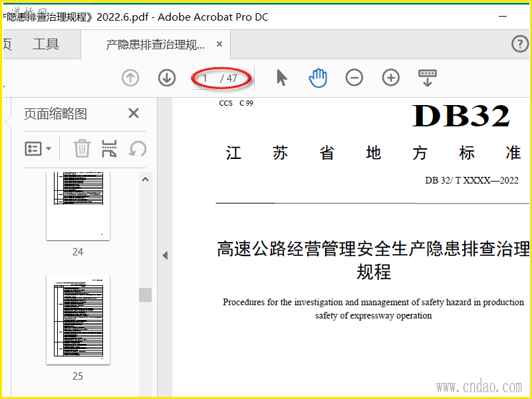Click the English title line starting with Procedures
The width and height of the screenshot is (532, 399).
(x=373, y=302)
